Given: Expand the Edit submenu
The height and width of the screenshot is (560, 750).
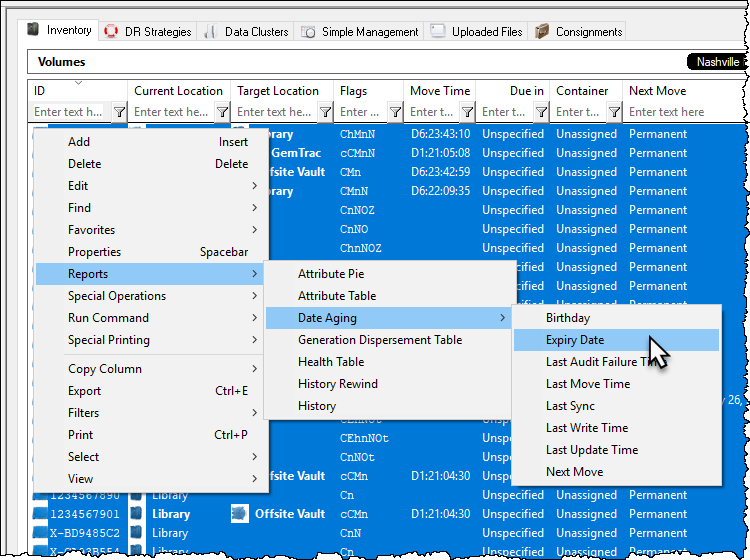Looking at the screenshot, I should click(149, 186).
